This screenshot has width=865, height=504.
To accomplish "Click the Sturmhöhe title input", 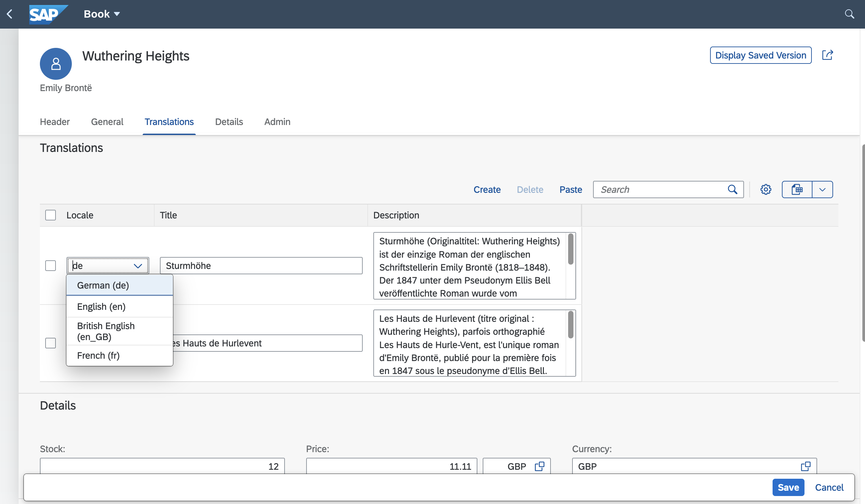I will (x=261, y=266).
